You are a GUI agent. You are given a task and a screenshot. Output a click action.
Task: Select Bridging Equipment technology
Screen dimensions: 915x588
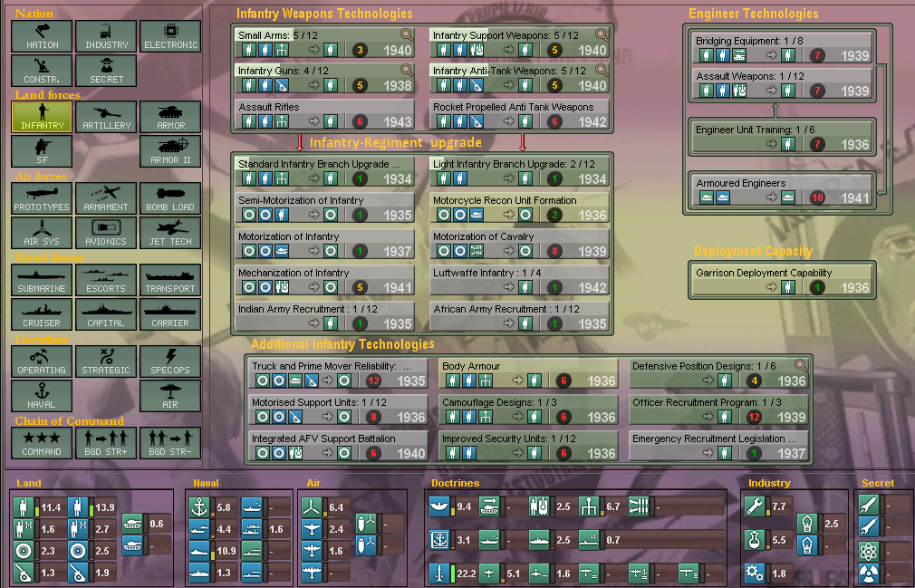click(x=782, y=48)
